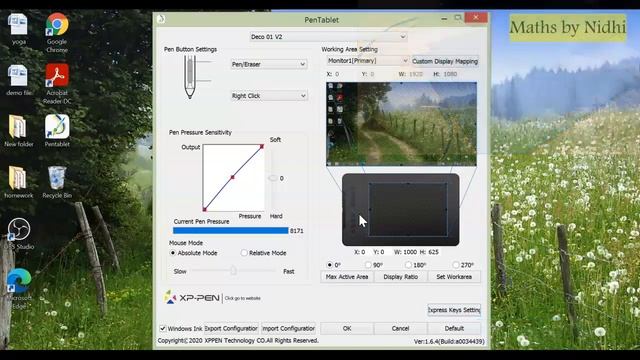
Task: Open the yoga file desktop icon
Action: click(18, 29)
